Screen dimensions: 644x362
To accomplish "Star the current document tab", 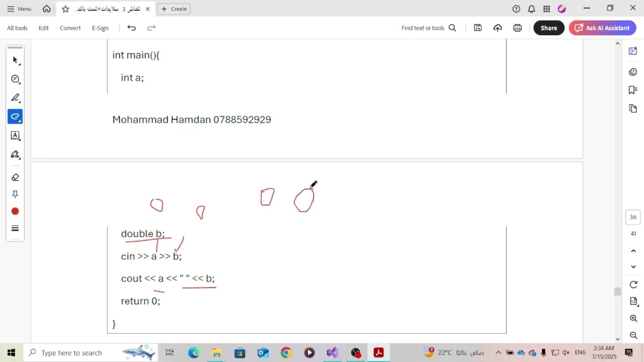I will coord(65,9).
